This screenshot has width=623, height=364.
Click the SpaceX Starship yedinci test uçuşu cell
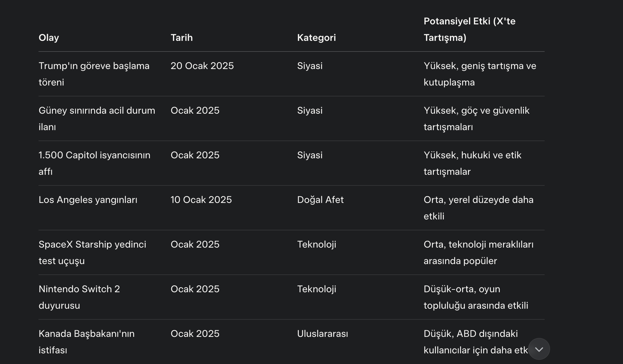pyautogui.click(x=92, y=253)
